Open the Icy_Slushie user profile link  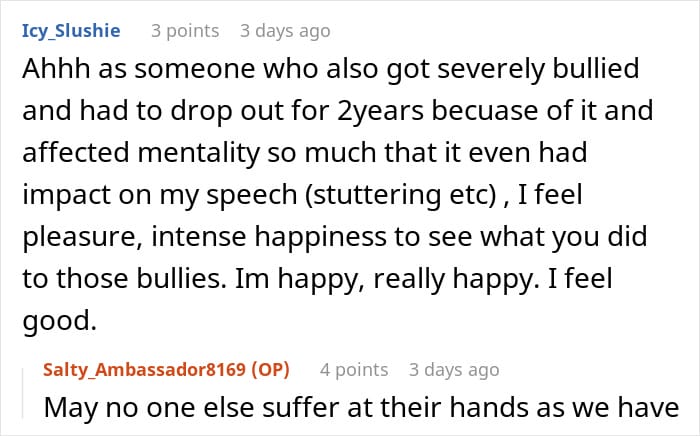tap(70, 31)
